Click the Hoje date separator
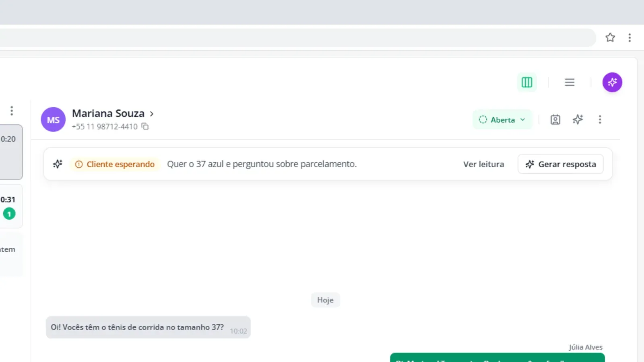This screenshot has width=644, height=362. point(325,300)
